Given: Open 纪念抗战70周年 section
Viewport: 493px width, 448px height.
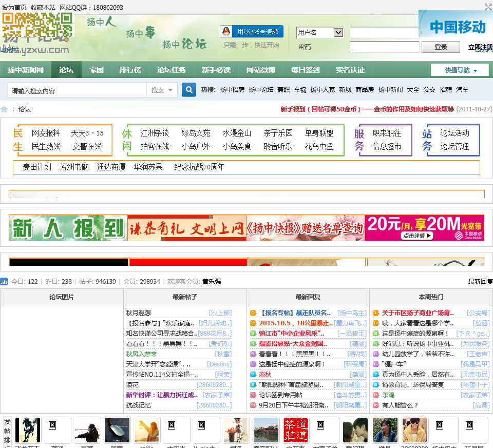Looking at the screenshot, I should tap(199, 167).
